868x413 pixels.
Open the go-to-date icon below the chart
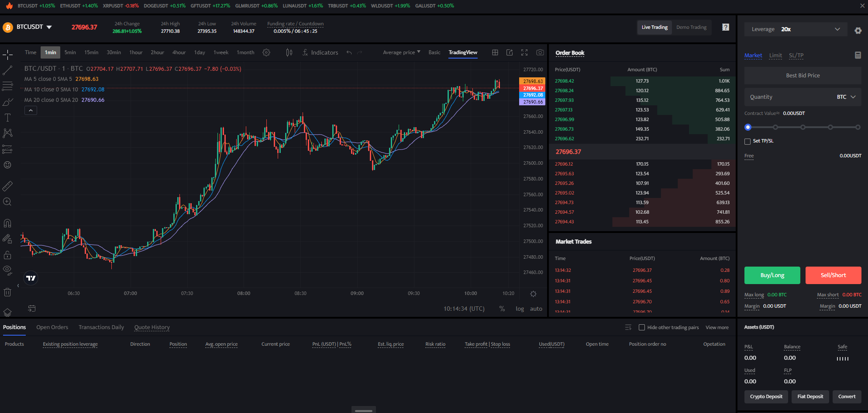(32, 309)
